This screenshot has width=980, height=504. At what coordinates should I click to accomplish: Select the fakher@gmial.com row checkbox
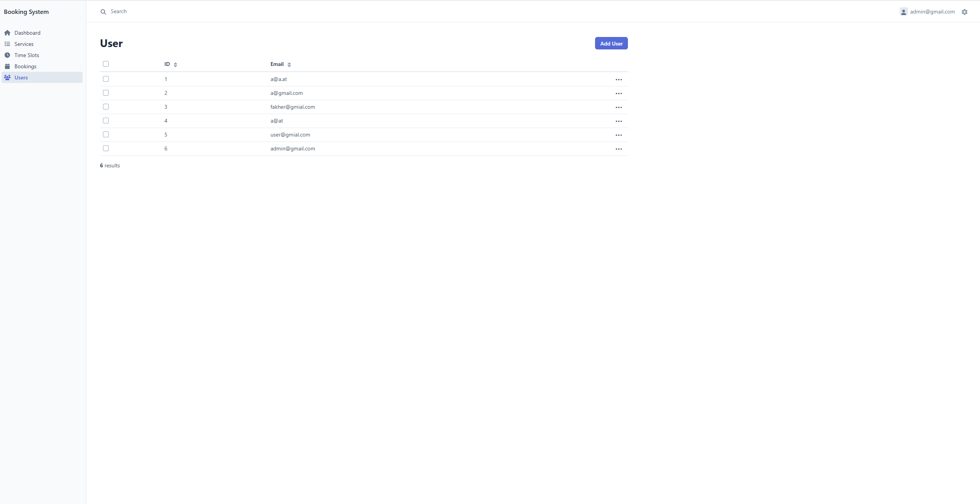click(x=106, y=107)
